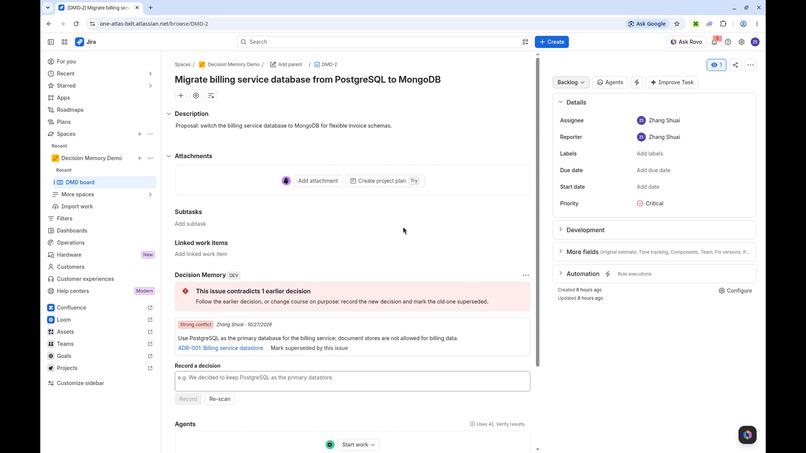Open user profile avatar in header
The height and width of the screenshot is (453, 806).
click(x=755, y=42)
